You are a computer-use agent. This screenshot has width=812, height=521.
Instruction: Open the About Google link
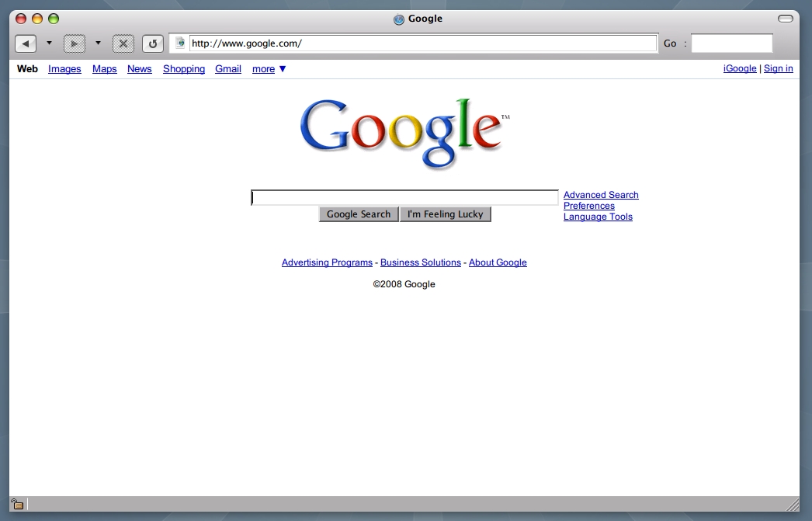point(498,262)
